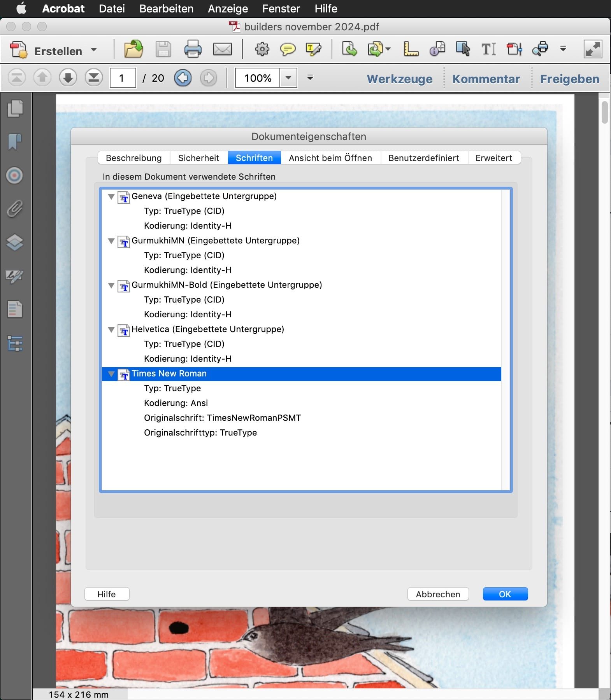Select the Schriften tab

(x=254, y=158)
